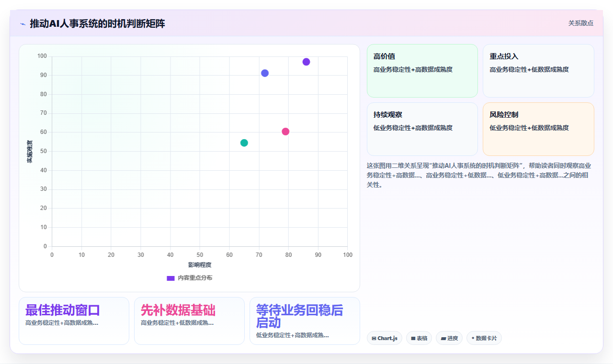
Task: Open the 持续观察 quadrant card
Action: 422,129
